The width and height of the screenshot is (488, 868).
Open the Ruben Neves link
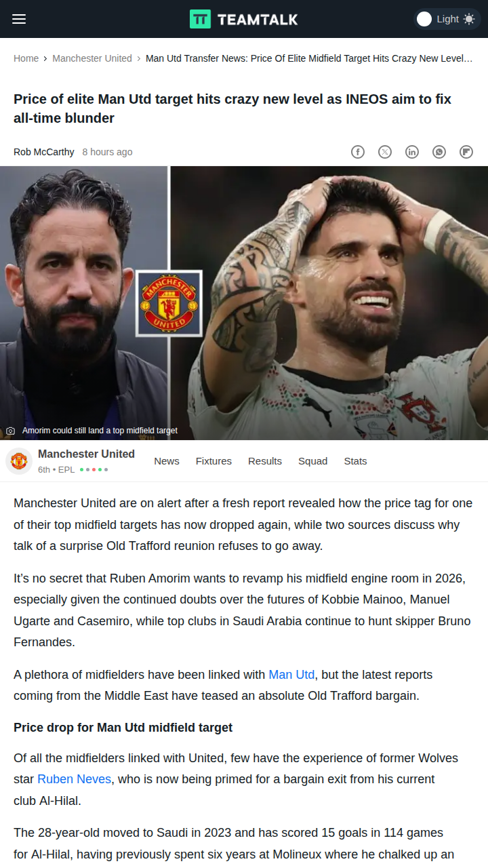coord(74,780)
